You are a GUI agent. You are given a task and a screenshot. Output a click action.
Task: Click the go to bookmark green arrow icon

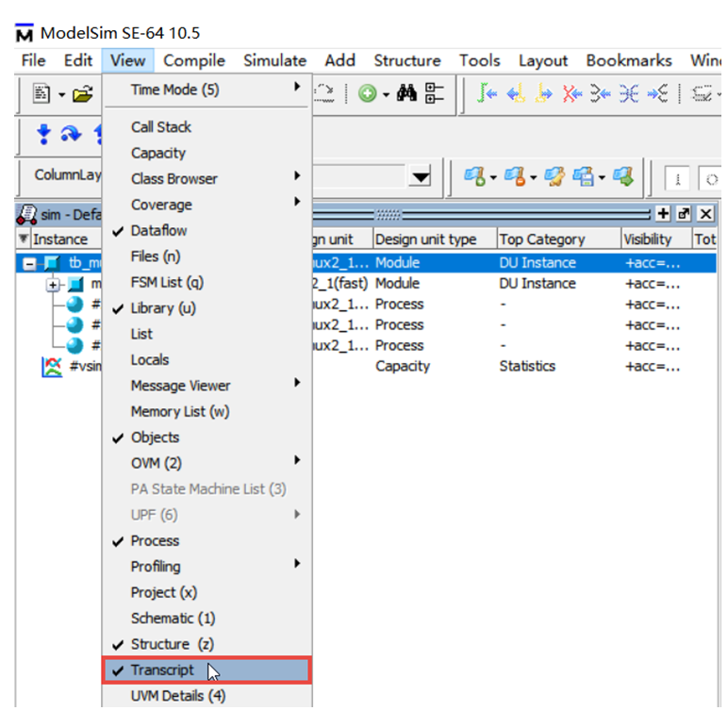(623, 177)
